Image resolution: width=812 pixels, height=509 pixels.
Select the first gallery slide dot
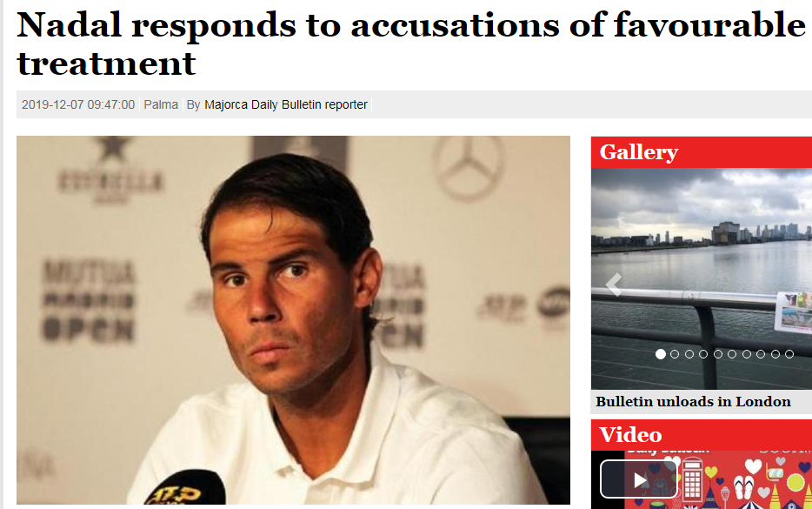point(660,354)
